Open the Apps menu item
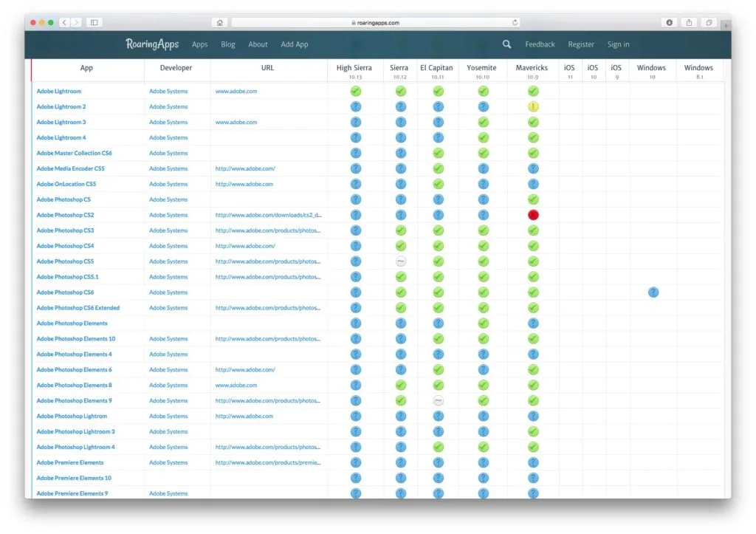756x534 pixels. 199,44
